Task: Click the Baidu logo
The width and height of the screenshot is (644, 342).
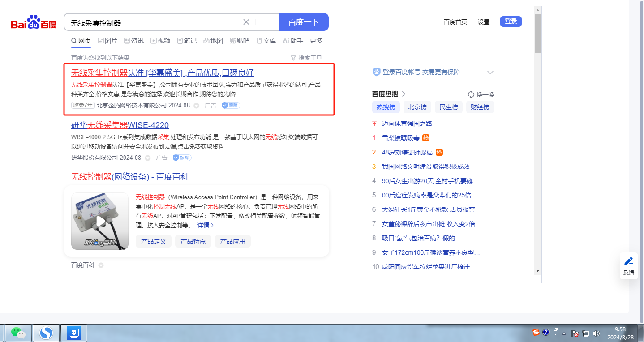Action: (34, 22)
